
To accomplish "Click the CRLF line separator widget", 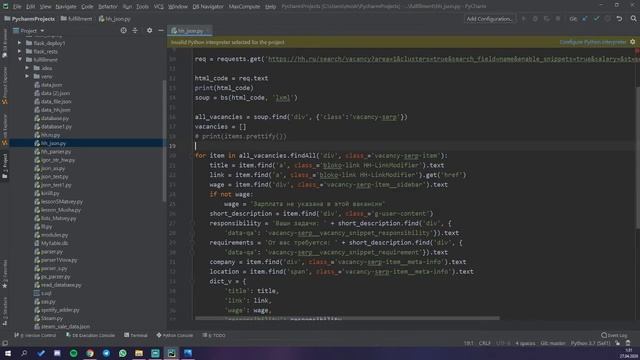I will coord(484,344).
